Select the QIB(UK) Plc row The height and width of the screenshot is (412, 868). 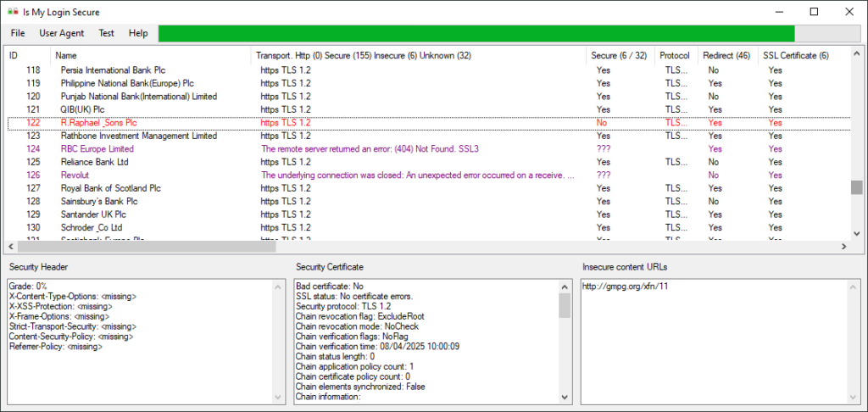pos(429,109)
